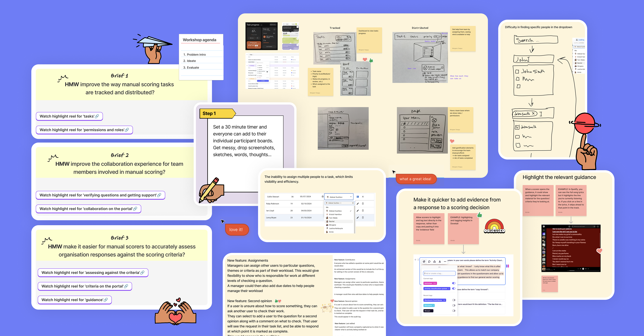Click the Liked Songs heart tile in Spotify sidebar
The height and width of the screenshot is (336, 644).
(544, 234)
